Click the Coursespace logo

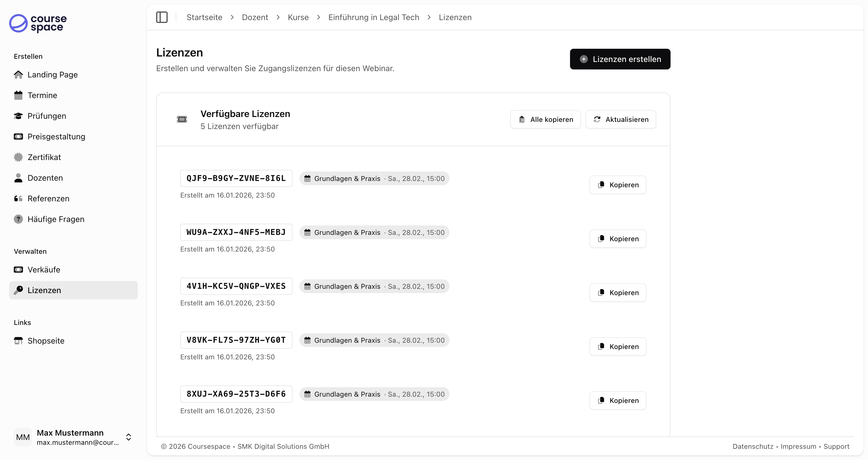click(x=38, y=23)
